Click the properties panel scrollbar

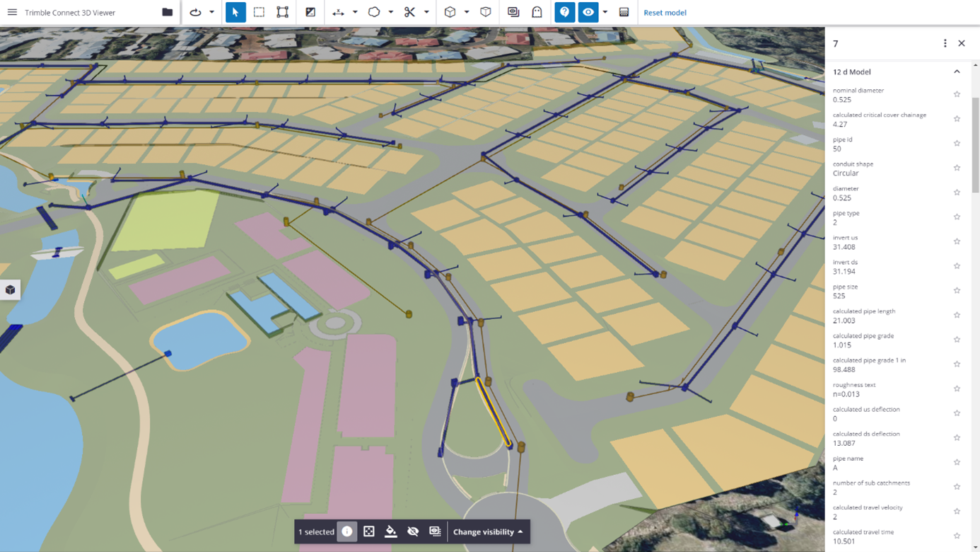pyautogui.click(x=976, y=145)
